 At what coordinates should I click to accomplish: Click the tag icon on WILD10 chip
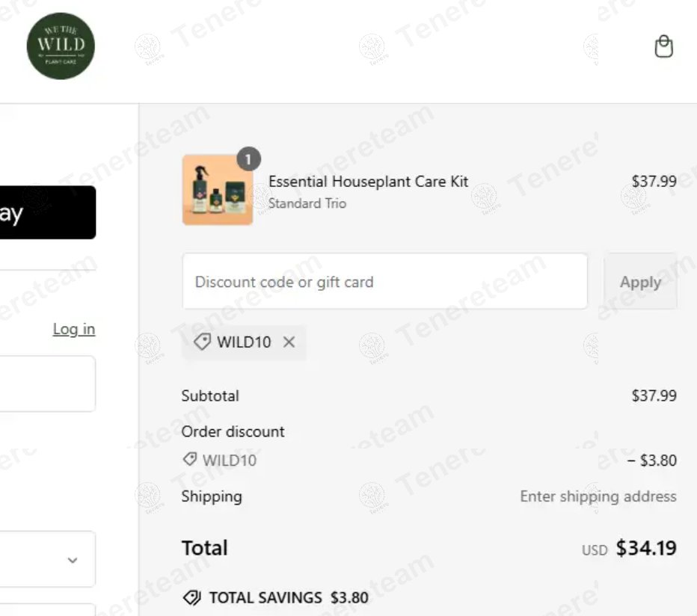click(x=202, y=342)
